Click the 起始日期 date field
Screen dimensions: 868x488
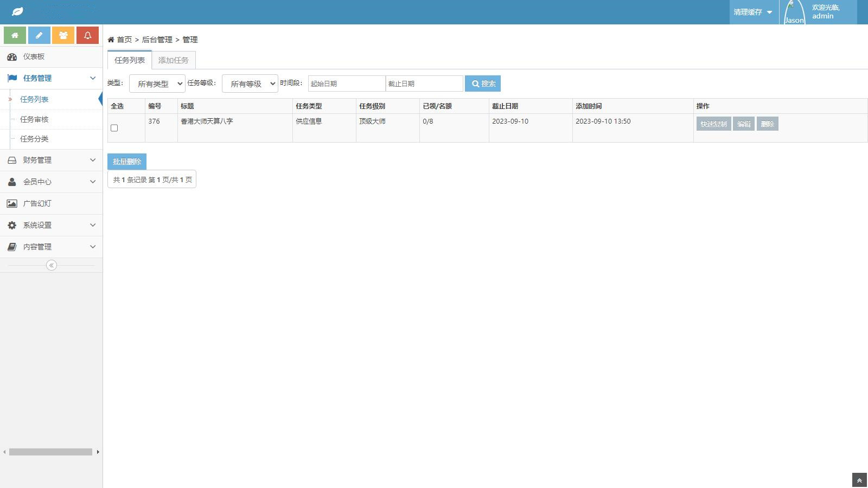click(347, 84)
